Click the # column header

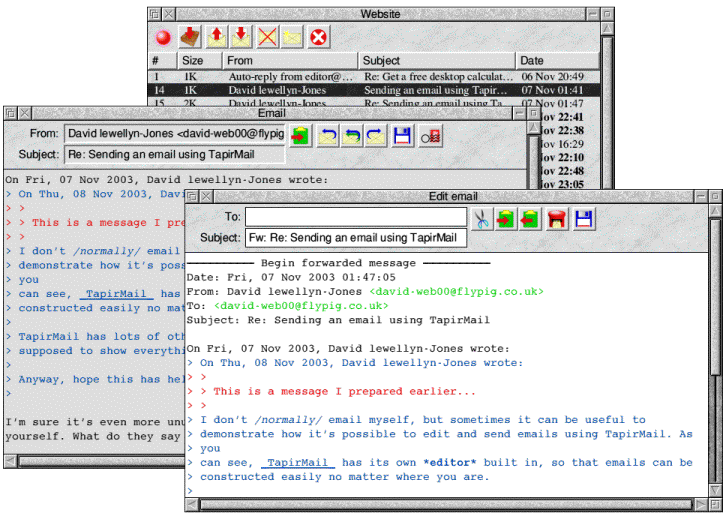pyautogui.click(x=162, y=61)
